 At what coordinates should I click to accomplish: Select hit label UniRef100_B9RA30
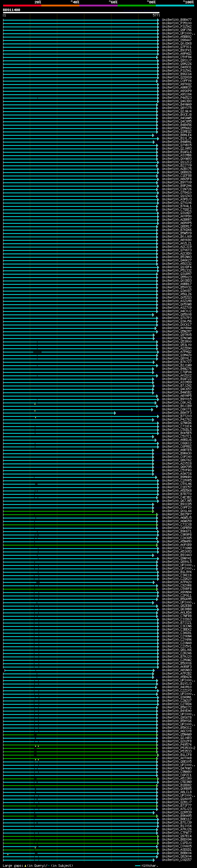177,454
